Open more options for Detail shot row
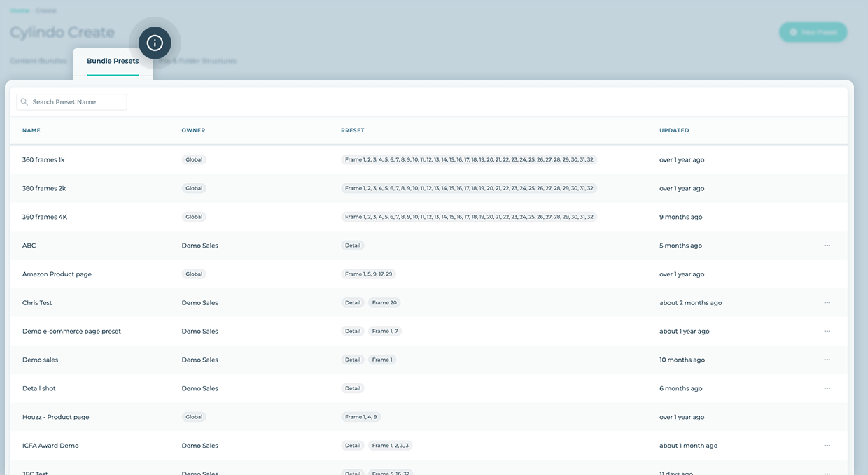The width and height of the screenshot is (868, 475). pyautogui.click(x=827, y=388)
